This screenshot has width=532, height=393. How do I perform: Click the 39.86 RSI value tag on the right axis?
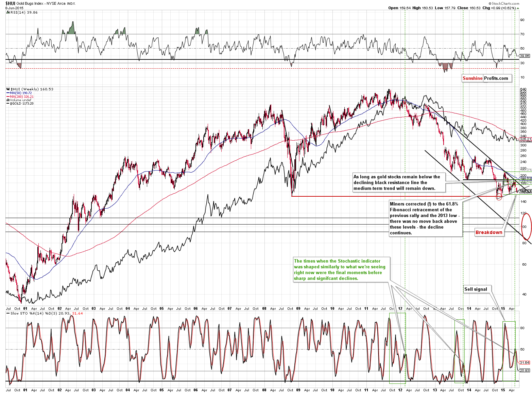(525, 56)
